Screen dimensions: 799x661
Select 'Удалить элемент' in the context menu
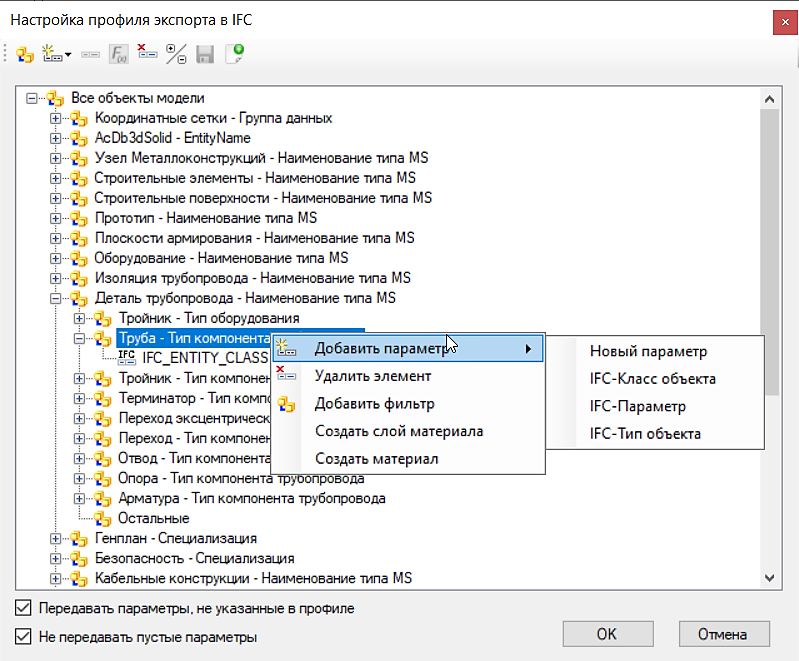[x=372, y=376]
